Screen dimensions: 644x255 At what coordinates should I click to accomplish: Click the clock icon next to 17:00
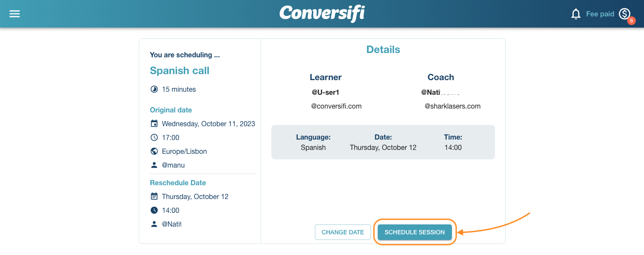(154, 137)
